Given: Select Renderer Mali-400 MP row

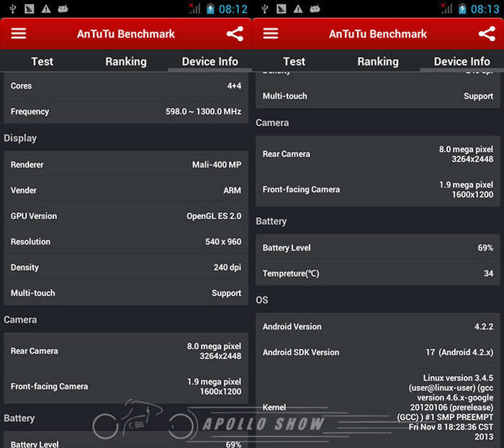Looking at the screenshot, I should (126, 164).
